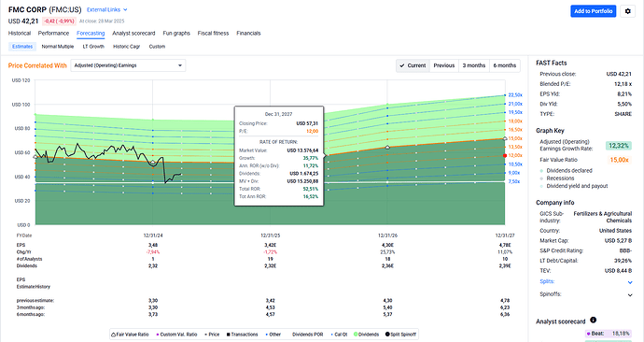This screenshot has width=644, height=342.
Task: Open the Analyst scorecard tab
Action: tap(133, 34)
